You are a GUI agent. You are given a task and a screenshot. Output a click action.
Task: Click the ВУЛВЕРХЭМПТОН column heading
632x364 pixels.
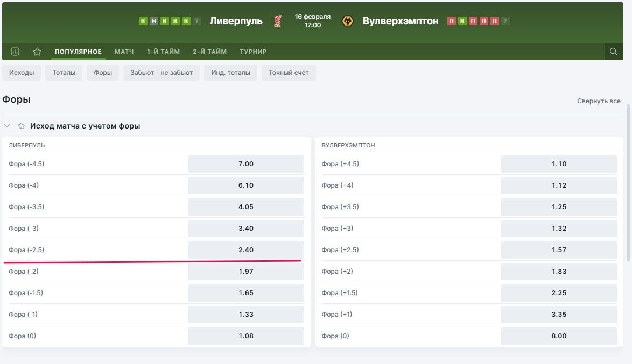pyautogui.click(x=348, y=145)
